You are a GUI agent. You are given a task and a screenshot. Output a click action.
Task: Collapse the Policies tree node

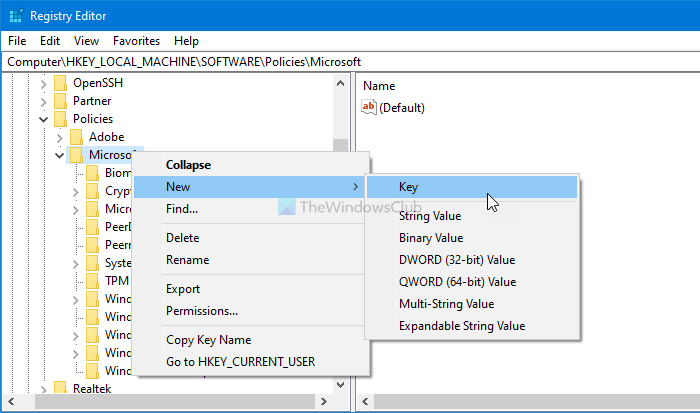coord(43,118)
